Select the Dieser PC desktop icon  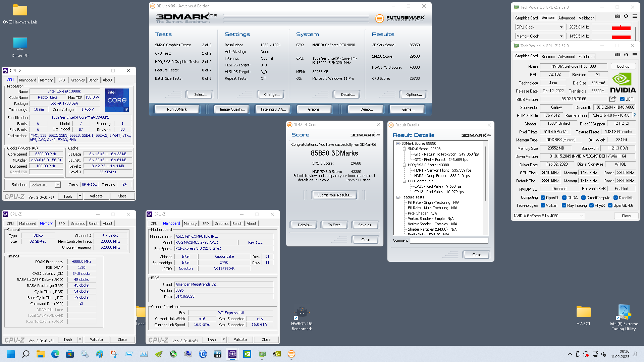(20, 47)
